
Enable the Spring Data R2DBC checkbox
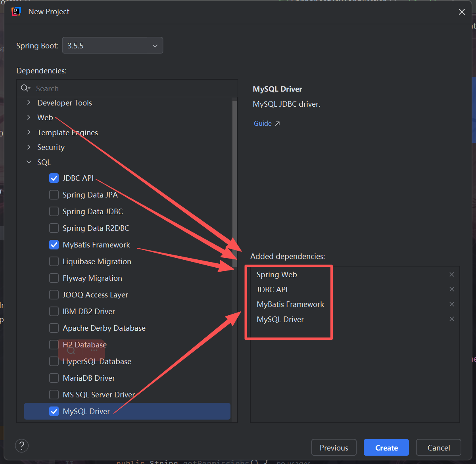click(54, 228)
